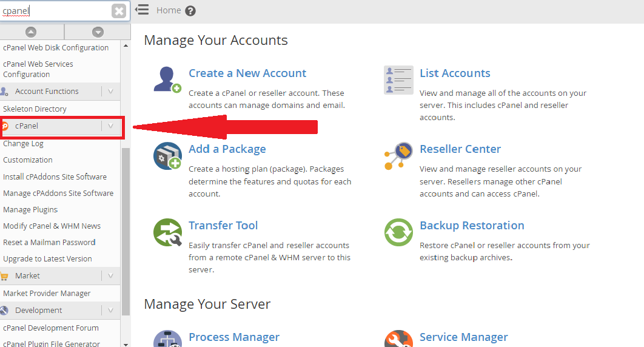Collapse the Account Functions section chevron

pos(110,92)
